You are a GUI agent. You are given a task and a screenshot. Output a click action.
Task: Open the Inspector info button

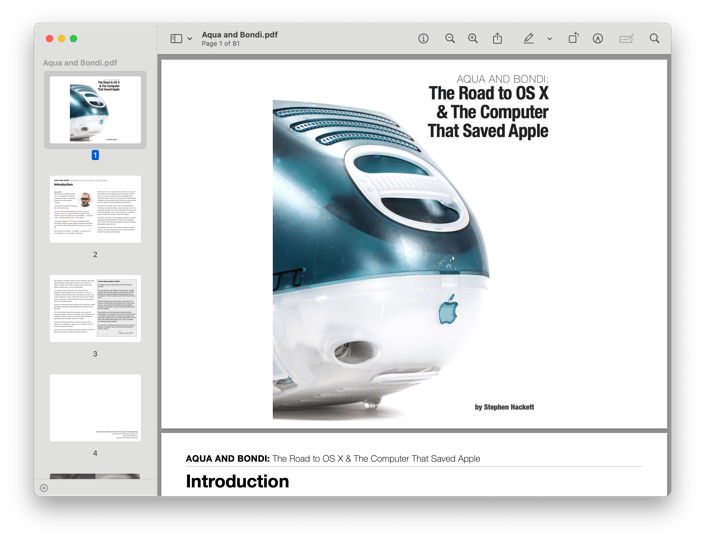click(423, 39)
